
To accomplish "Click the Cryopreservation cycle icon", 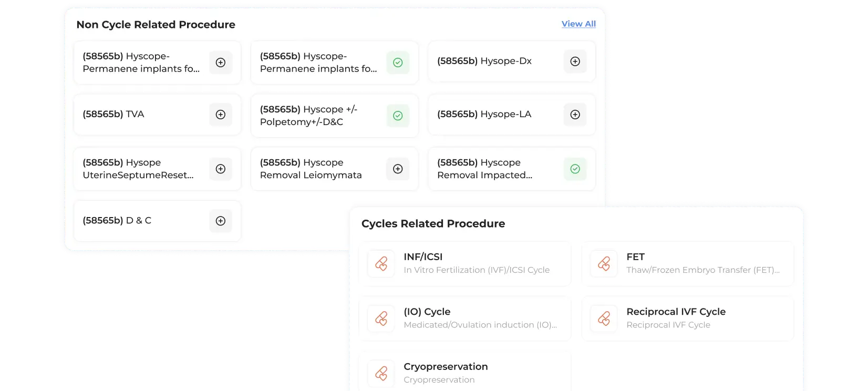I will (x=381, y=373).
